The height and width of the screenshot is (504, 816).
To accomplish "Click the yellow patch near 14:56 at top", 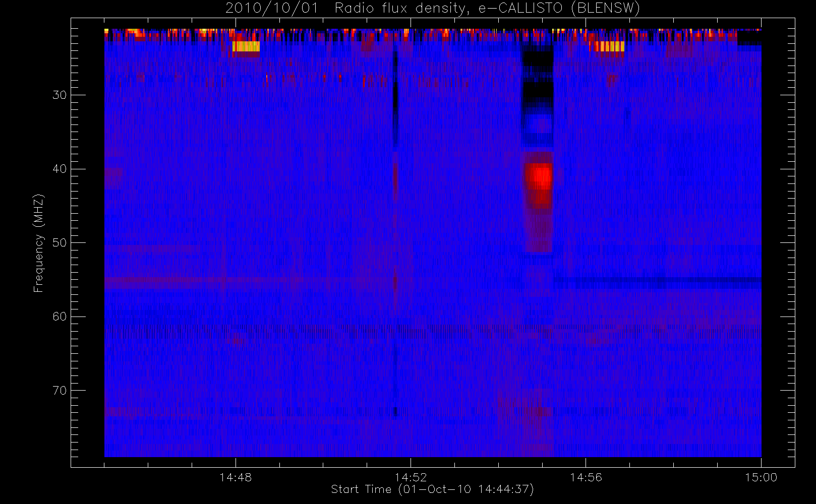I will pyautogui.click(x=607, y=46).
